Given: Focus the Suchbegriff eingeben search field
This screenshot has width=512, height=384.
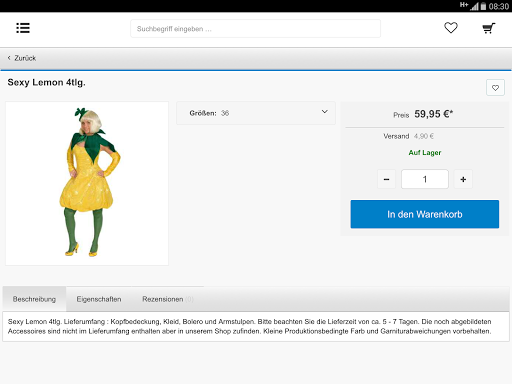Looking at the screenshot, I should (x=255, y=29).
